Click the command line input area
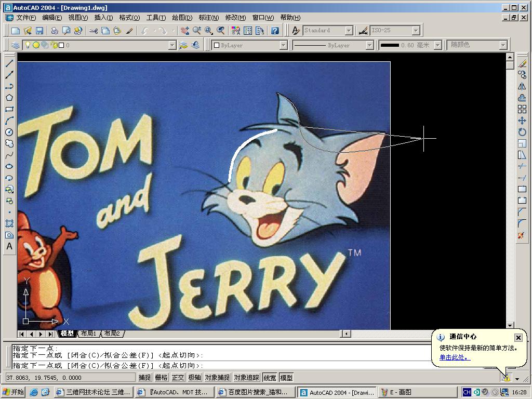This screenshot has width=532, height=399. 220,365
